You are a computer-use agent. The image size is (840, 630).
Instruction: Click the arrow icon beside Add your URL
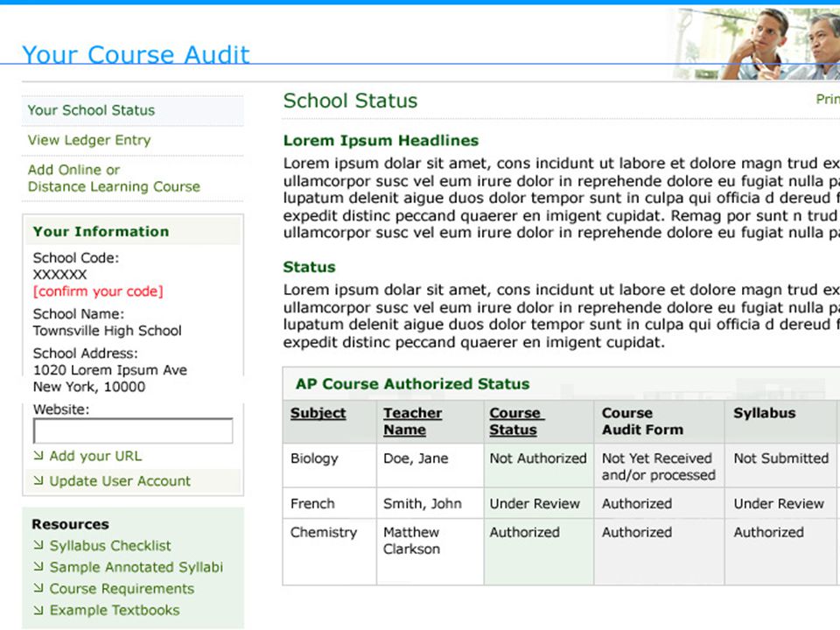pyautogui.click(x=38, y=455)
